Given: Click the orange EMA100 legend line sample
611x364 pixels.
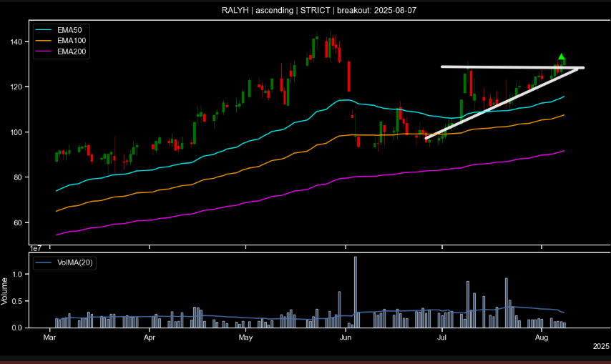Looking at the screenshot, I should coord(44,41).
